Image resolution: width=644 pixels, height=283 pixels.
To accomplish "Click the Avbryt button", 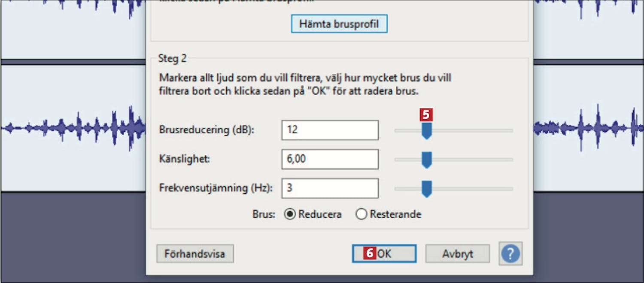I will (457, 253).
